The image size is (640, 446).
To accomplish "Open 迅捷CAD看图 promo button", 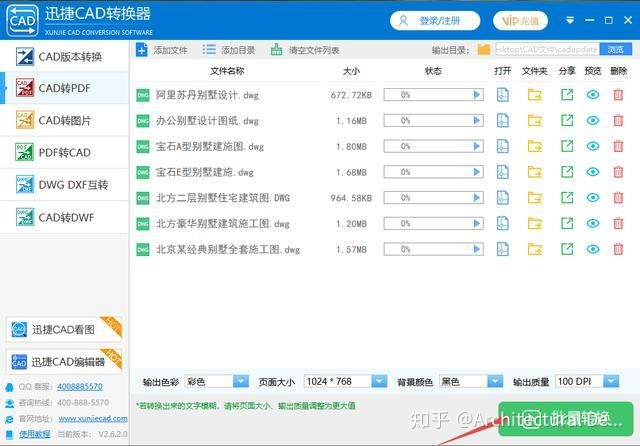I will click(x=64, y=329).
